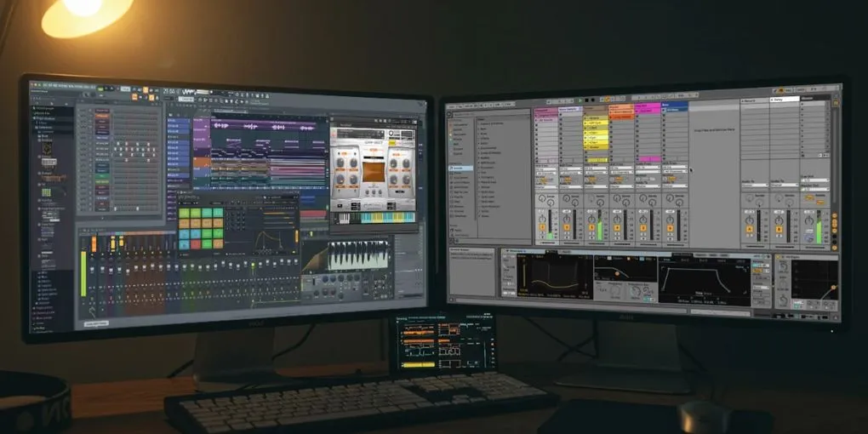Screen dimensions: 868x434
Task: Toggle the yellow-clip track's activator button
Action: point(591,227)
